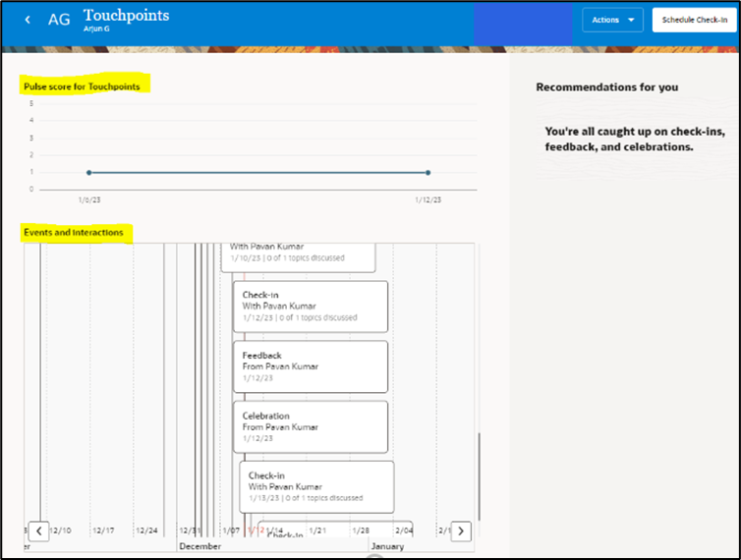Click the 1/6/23 chart axis label
This screenshot has width=741, height=560.
point(89,199)
